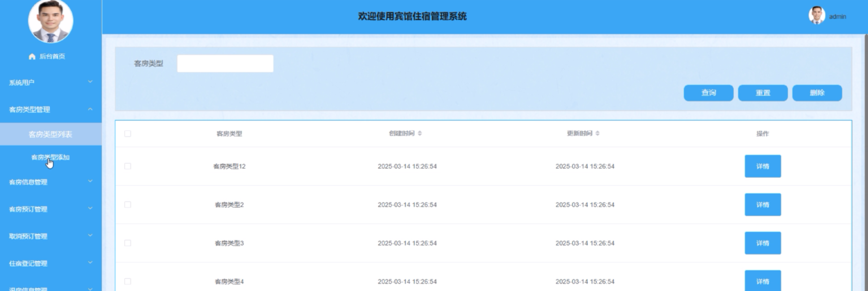Sort by 创建时间 arrows icon
The width and height of the screenshot is (868, 291).
coord(420,133)
